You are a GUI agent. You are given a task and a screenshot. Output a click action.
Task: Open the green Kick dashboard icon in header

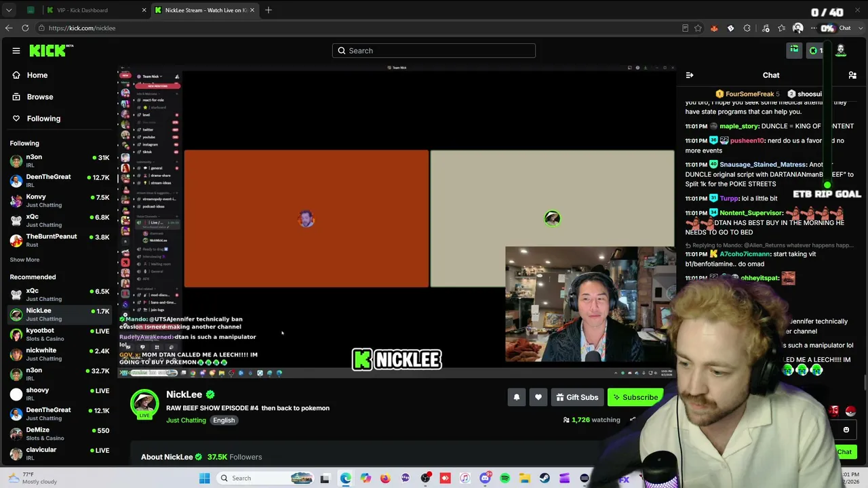pos(794,49)
